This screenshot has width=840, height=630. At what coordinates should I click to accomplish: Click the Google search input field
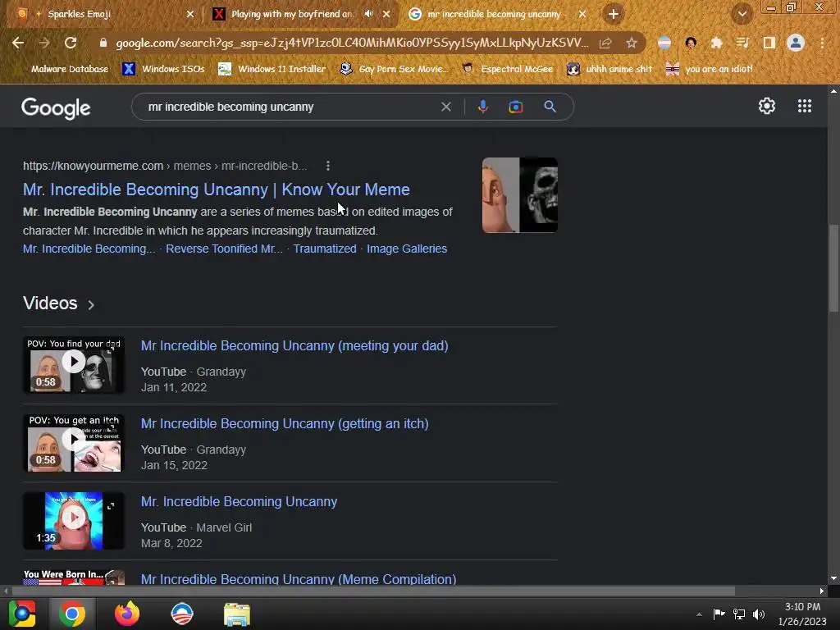(290, 107)
